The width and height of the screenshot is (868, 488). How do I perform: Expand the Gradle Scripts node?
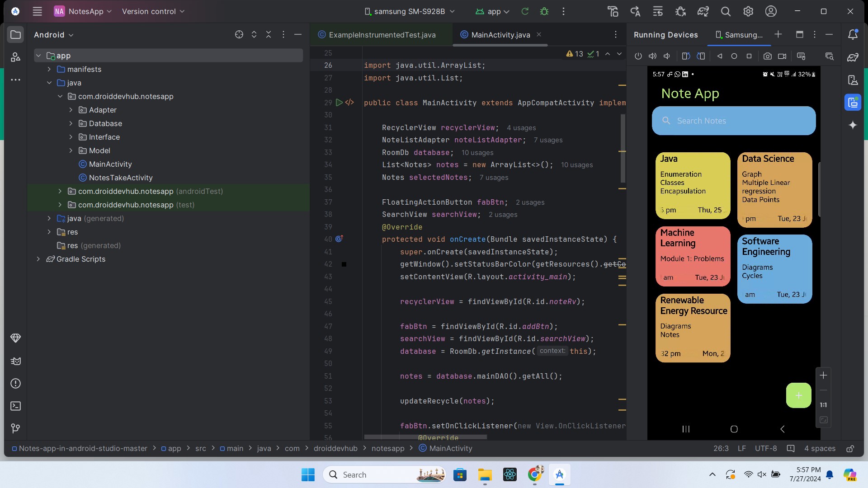pos(38,259)
